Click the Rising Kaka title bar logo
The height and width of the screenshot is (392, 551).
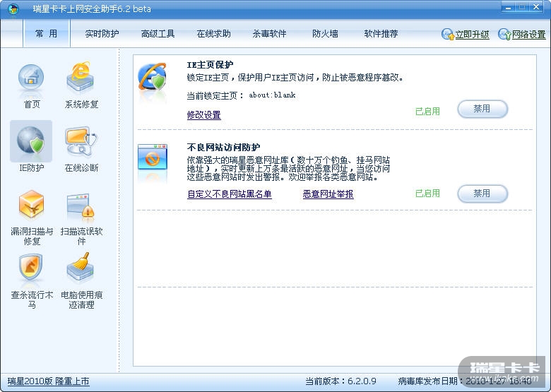[x=13, y=8]
